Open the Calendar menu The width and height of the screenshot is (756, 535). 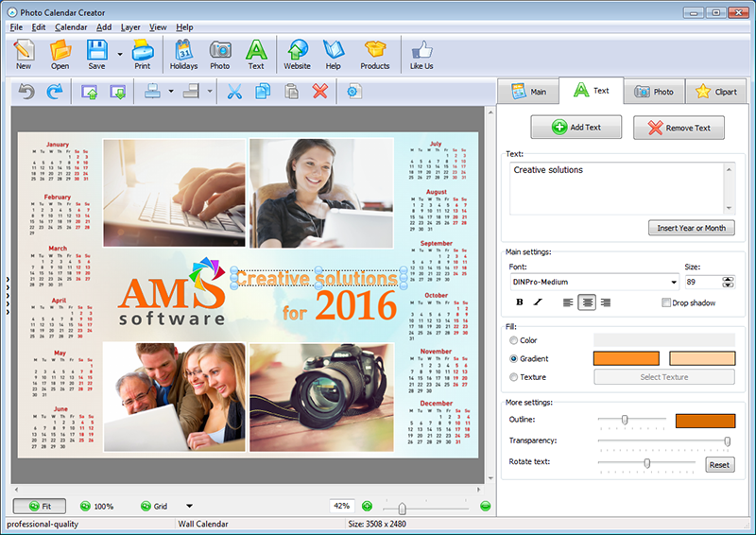[71, 27]
